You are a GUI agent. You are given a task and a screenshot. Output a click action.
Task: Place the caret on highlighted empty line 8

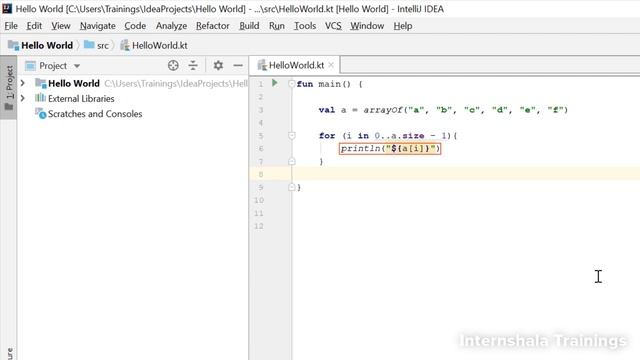(465, 174)
